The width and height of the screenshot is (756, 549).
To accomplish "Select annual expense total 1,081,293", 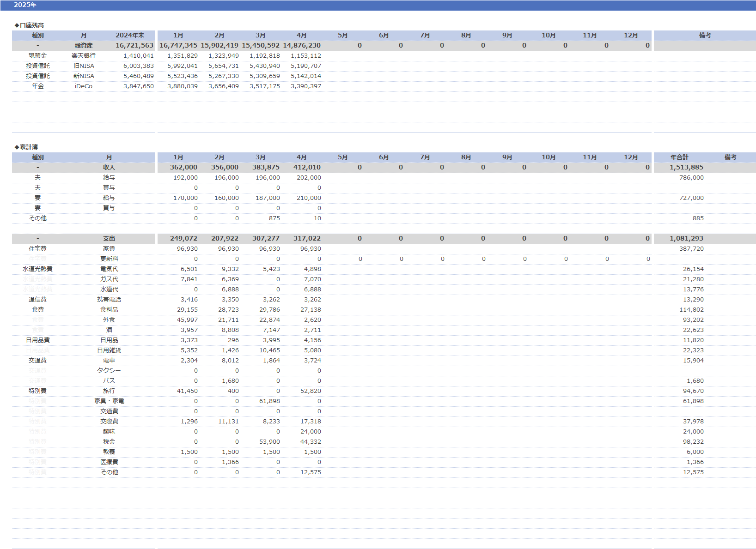I will (687, 239).
